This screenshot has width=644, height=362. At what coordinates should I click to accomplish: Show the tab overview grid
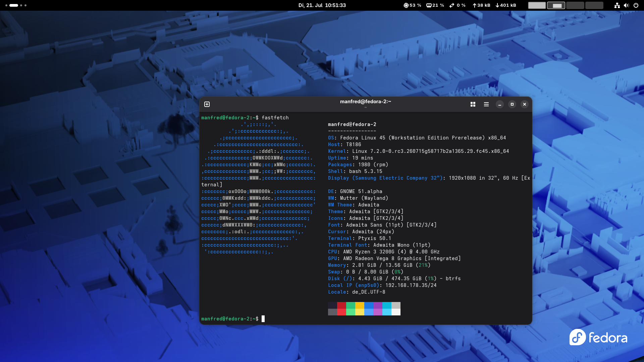point(473,104)
